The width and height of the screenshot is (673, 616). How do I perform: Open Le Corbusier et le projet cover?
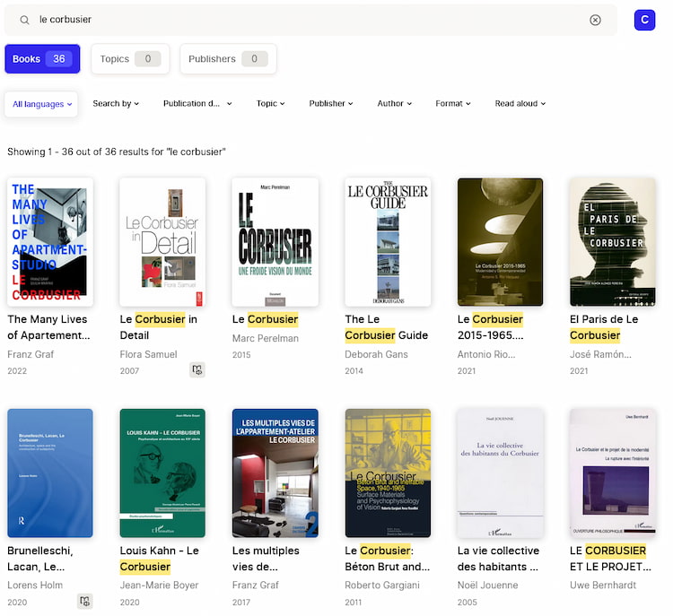click(x=613, y=473)
